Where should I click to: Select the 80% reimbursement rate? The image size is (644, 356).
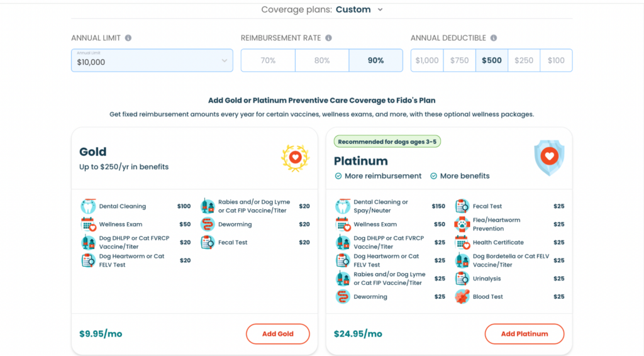(x=322, y=60)
